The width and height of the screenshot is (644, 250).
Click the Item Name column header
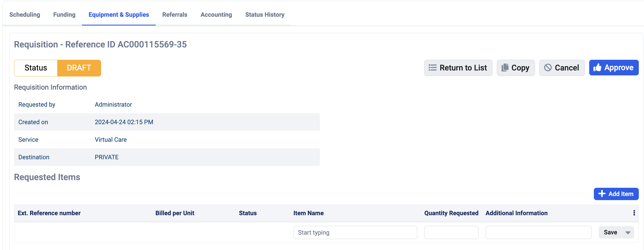309,213
